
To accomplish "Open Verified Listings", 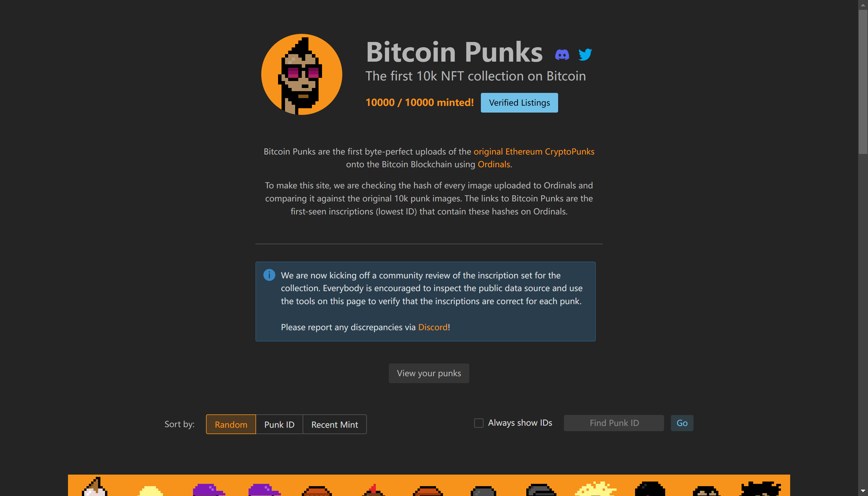I will 519,102.
